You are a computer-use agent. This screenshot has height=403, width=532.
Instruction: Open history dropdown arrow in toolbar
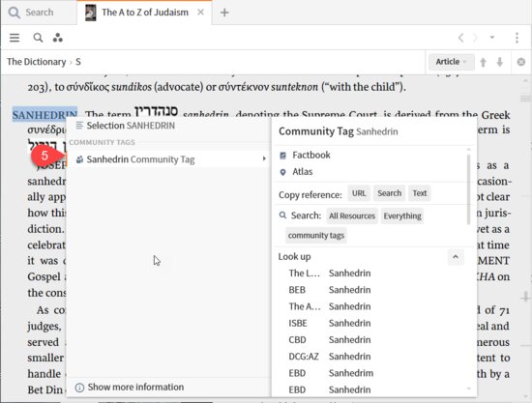pyautogui.click(x=492, y=38)
